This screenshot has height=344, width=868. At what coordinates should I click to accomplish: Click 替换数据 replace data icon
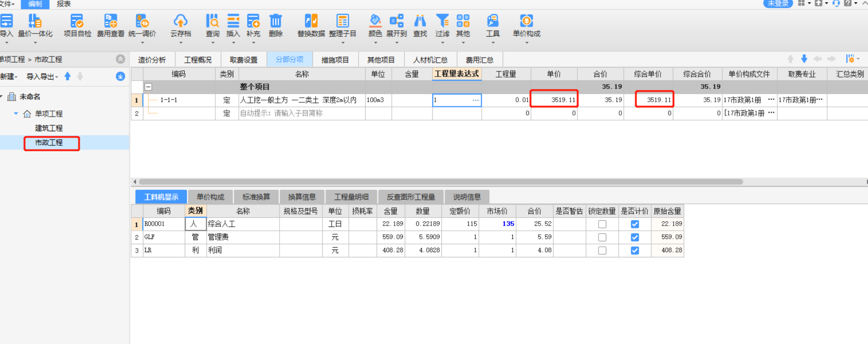point(311,21)
